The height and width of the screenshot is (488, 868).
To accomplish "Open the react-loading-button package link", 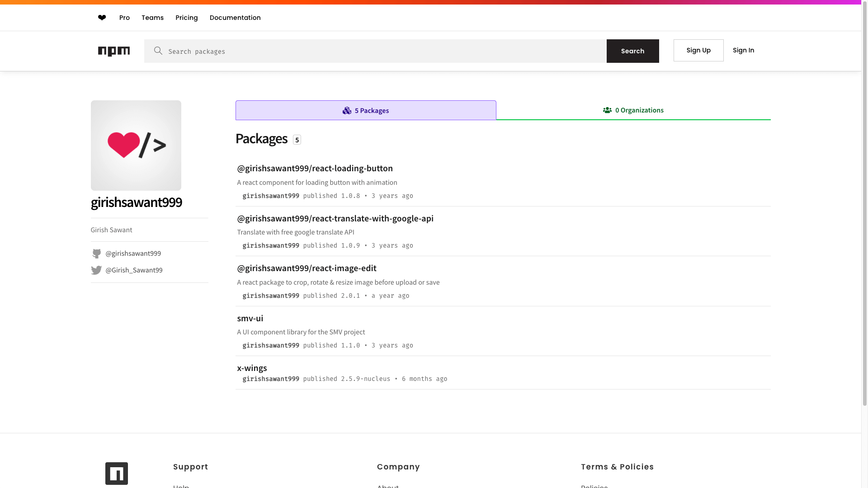I will (x=315, y=168).
